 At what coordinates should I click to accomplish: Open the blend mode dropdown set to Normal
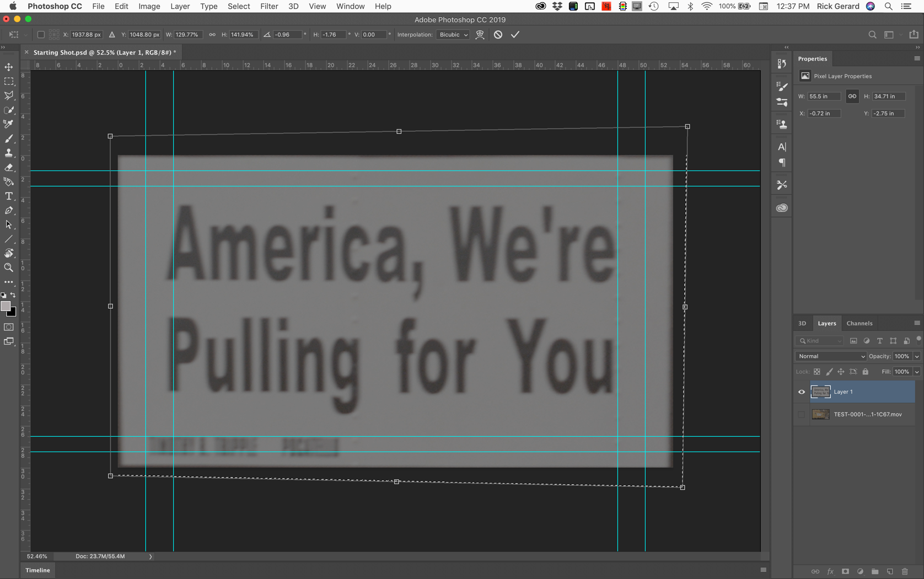830,356
